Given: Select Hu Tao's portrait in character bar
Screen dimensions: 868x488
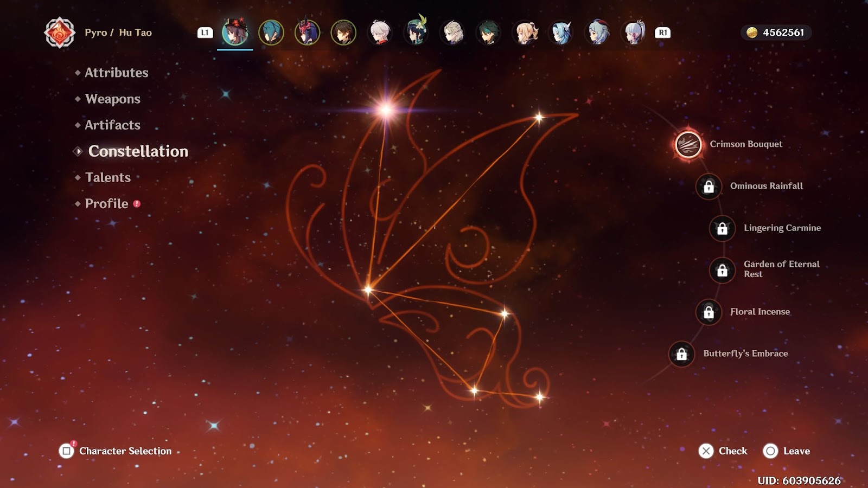Looking at the screenshot, I should [x=235, y=33].
